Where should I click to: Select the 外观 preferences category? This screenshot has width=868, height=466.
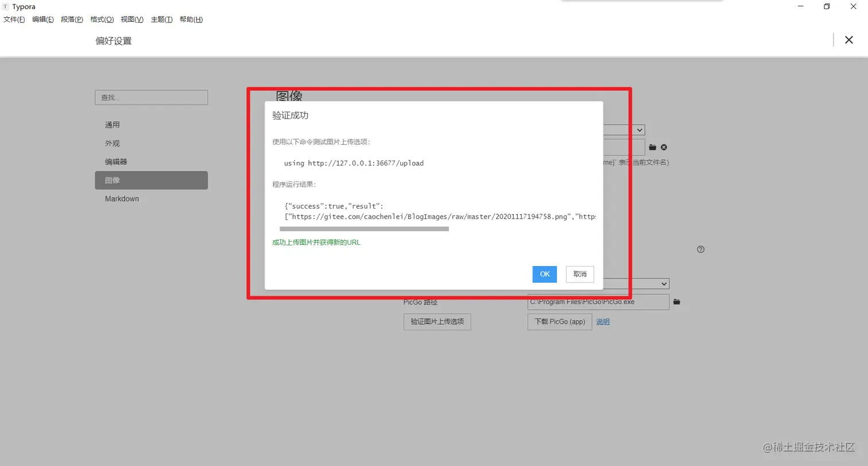coord(151,143)
